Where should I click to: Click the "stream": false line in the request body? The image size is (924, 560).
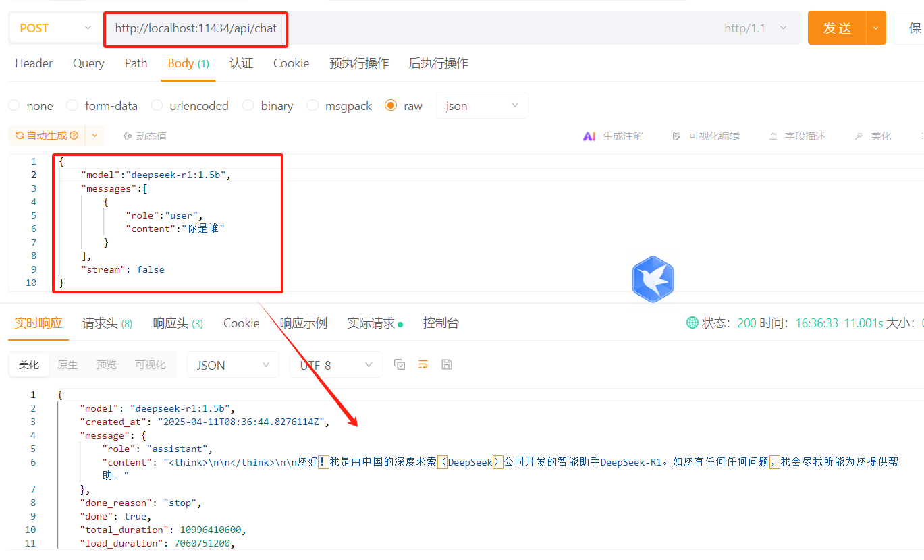coord(122,269)
